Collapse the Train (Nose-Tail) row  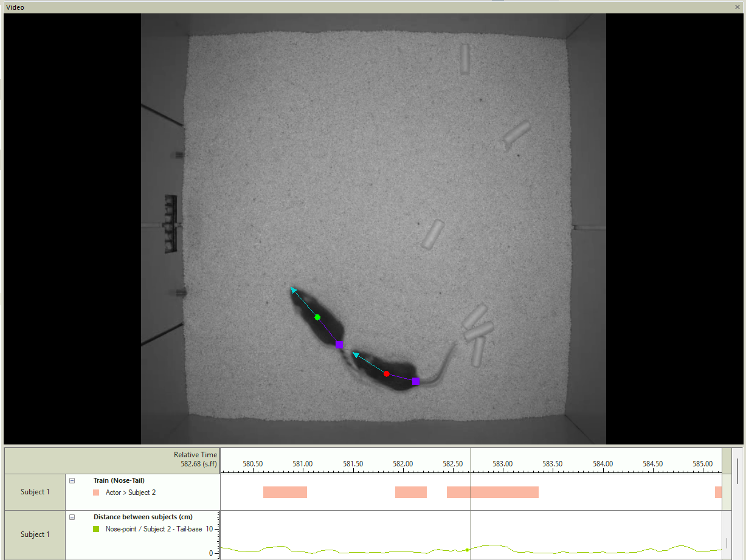pyautogui.click(x=72, y=480)
